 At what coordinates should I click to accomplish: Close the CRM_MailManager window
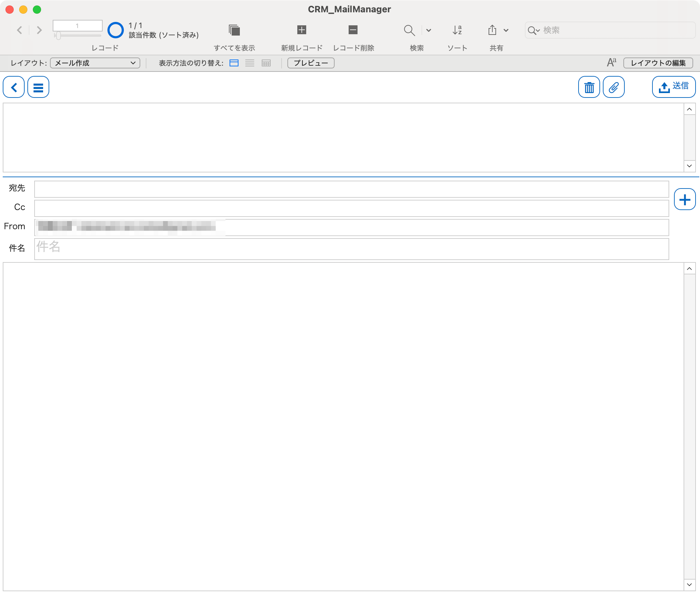[10, 10]
